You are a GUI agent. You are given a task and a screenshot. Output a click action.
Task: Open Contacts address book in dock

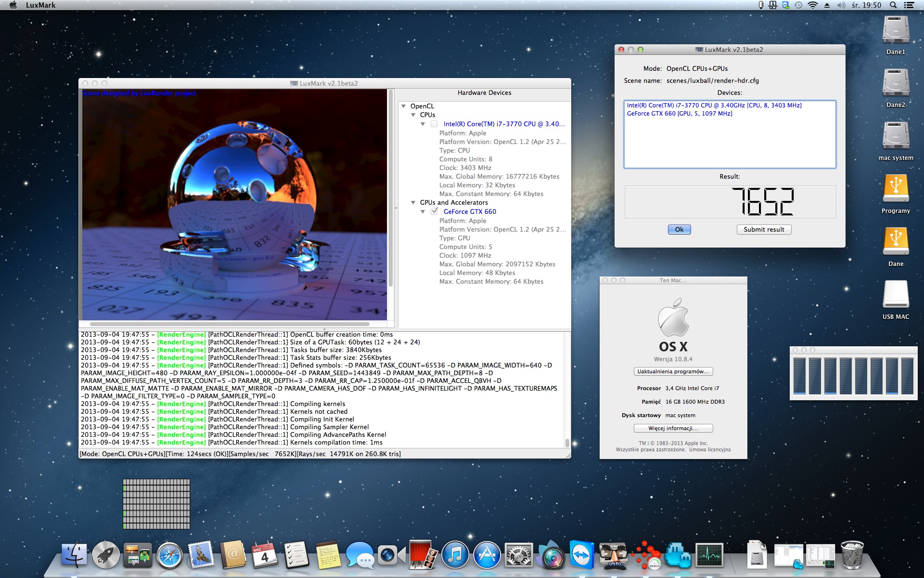tap(233, 554)
